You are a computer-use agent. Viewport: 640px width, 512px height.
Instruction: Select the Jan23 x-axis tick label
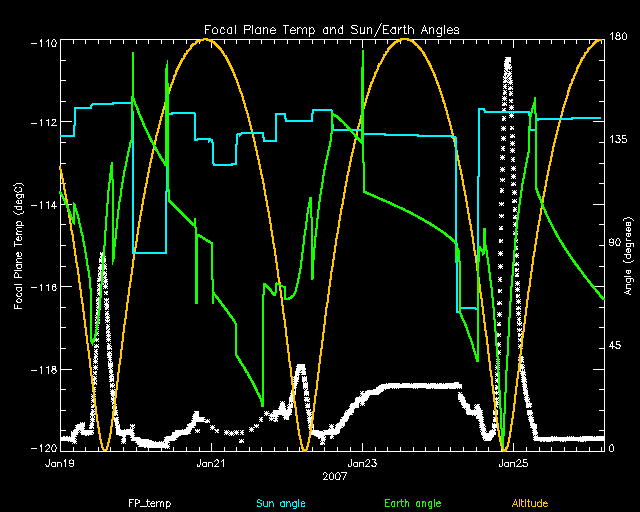pos(362,464)
